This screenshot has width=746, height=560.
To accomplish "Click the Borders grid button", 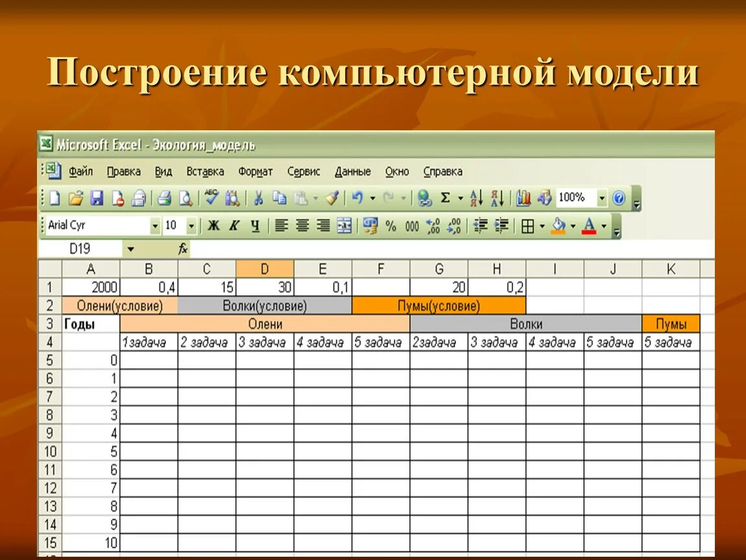I will [x=527, y=226].
